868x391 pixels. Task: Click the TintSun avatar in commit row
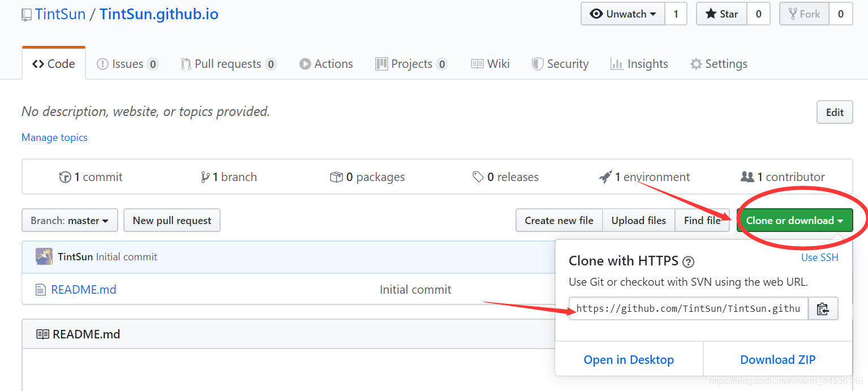pyautogui.click(x=44, y=256)
